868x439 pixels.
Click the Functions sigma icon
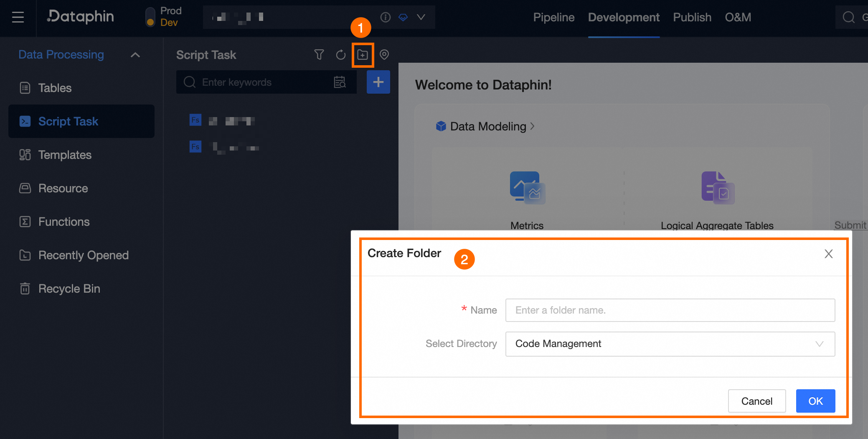[x=25, y=222]
